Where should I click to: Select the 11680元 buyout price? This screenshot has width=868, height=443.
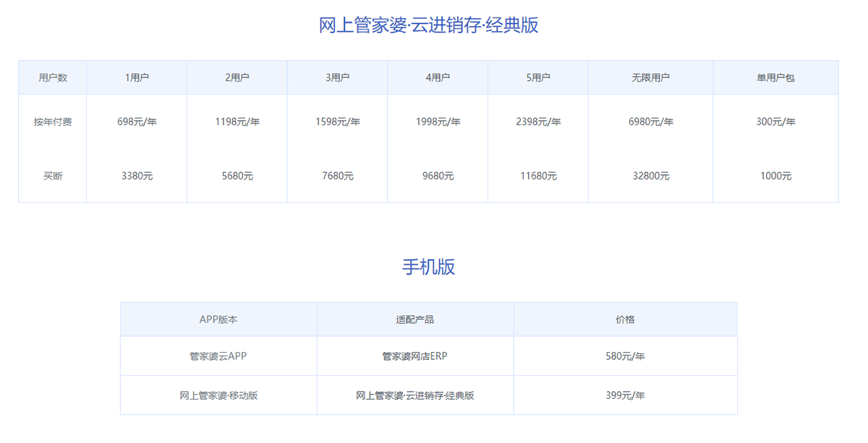[538, 176]
